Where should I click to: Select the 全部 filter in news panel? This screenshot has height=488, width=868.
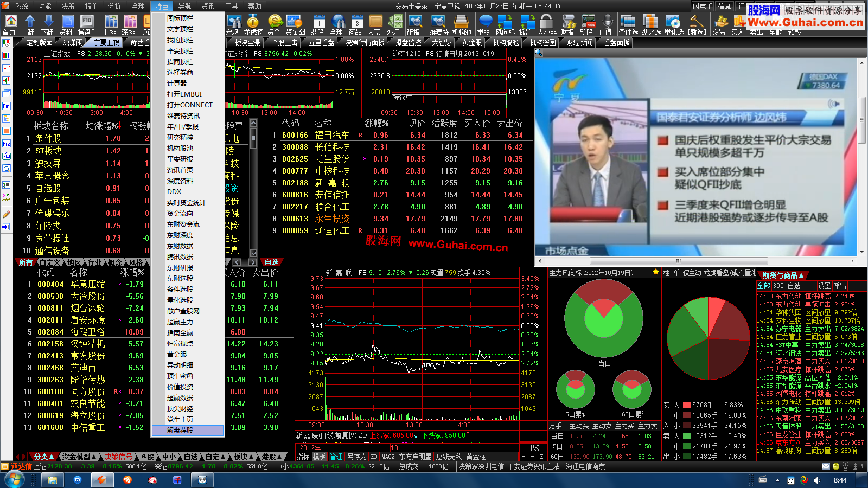(764, 286)
